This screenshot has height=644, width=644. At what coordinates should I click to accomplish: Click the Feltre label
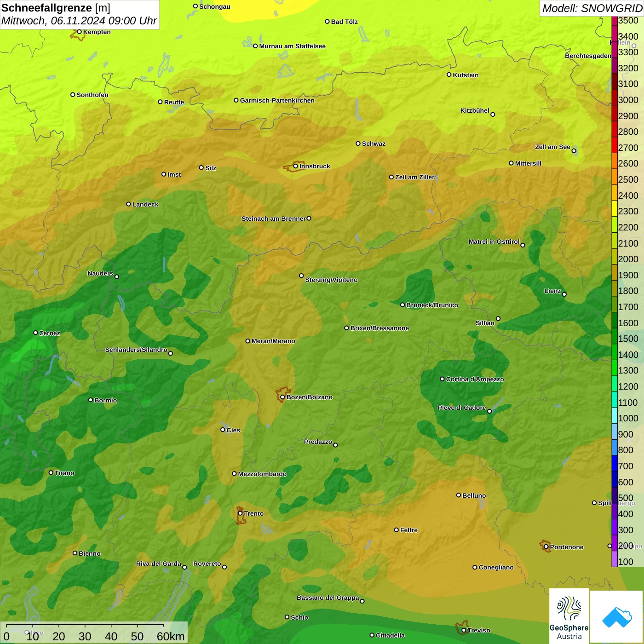point(409,530)
